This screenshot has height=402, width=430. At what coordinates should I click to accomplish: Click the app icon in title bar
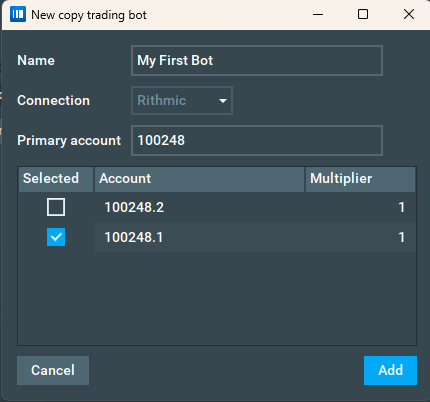[18, 15]
